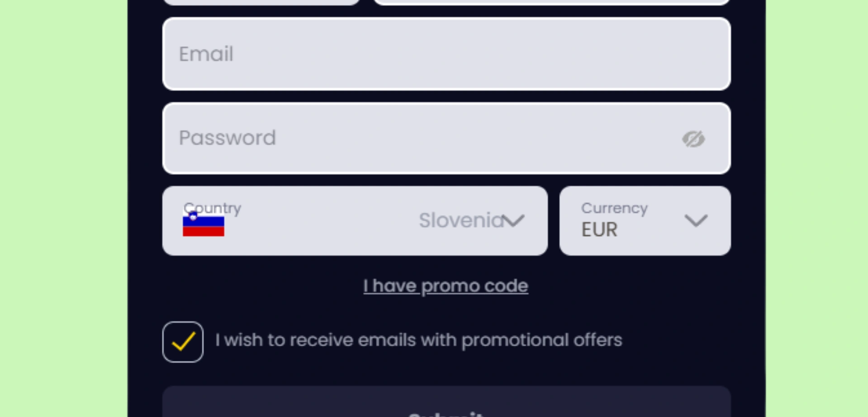
Task: Click the Password placeholder text
Action: [227, 138]
